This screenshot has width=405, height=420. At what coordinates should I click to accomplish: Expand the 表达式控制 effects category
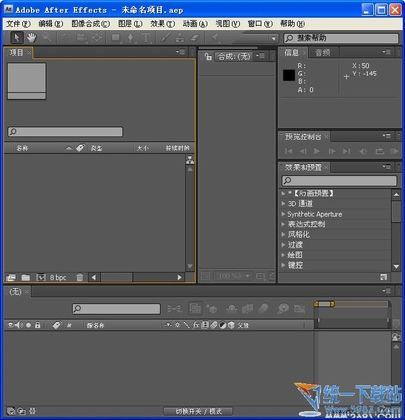(x=283, y=224)
